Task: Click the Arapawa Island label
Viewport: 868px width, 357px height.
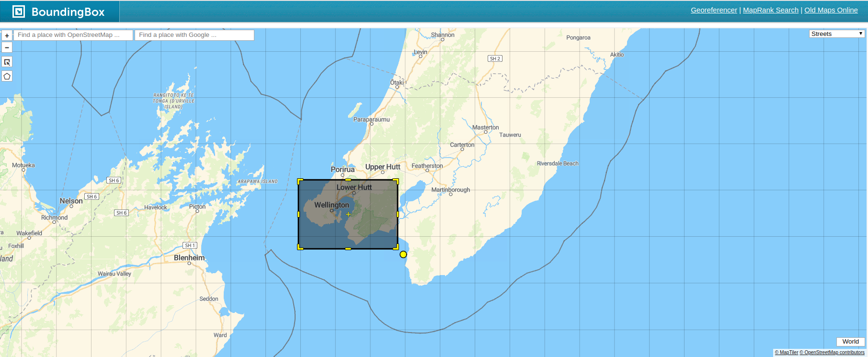Action: click(x=258, y=182)
